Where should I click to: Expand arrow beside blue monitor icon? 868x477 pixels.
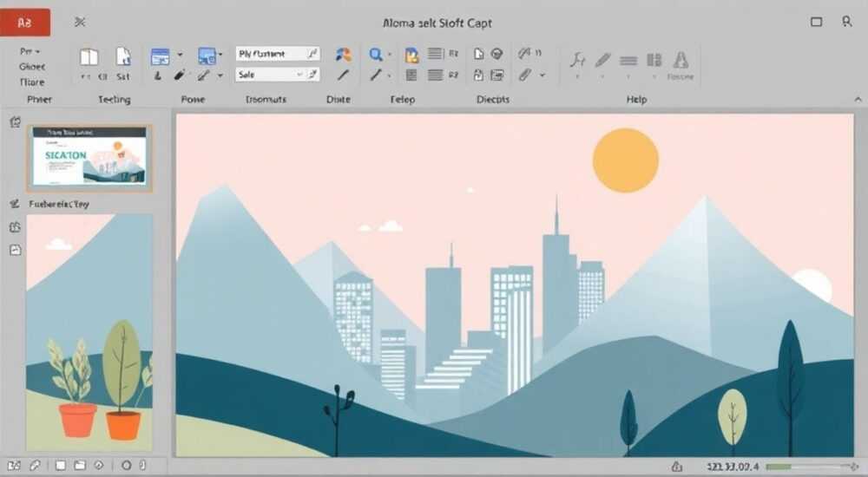pyautogui.click(x=220, y=55)
